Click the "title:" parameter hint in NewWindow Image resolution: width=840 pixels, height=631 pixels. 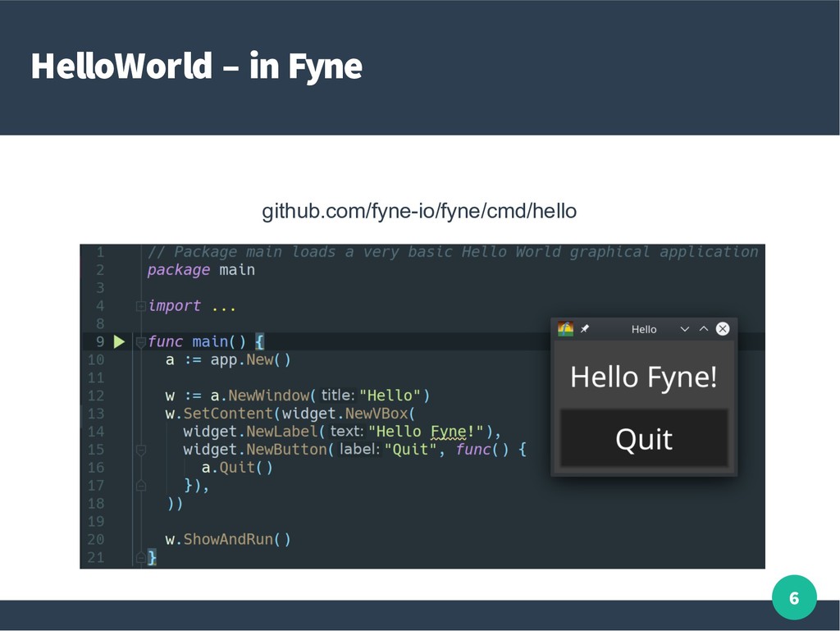(x=336, y=396)
